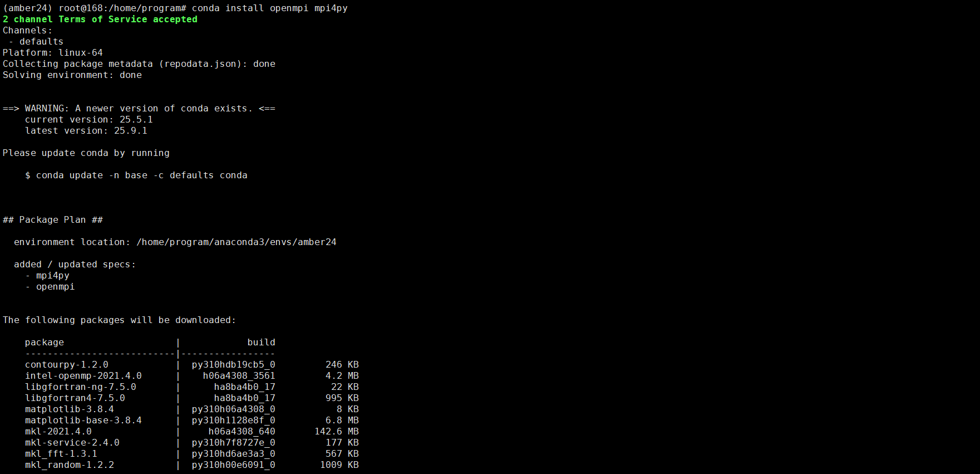Image resolution: width=980 pixels, height=474 pixels.
Task: Click build string h06a4308_640
Action: (242, 432)
